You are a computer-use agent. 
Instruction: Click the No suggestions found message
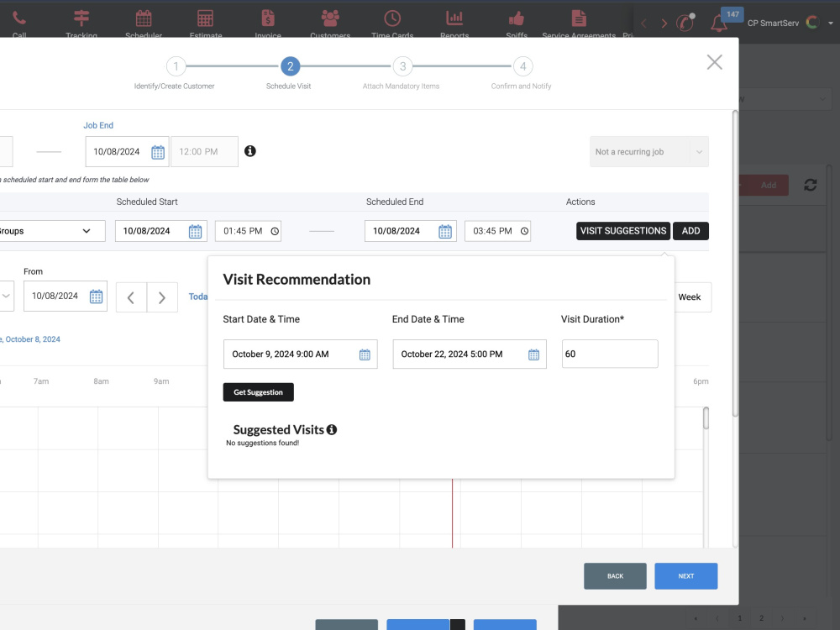[262, 443]
